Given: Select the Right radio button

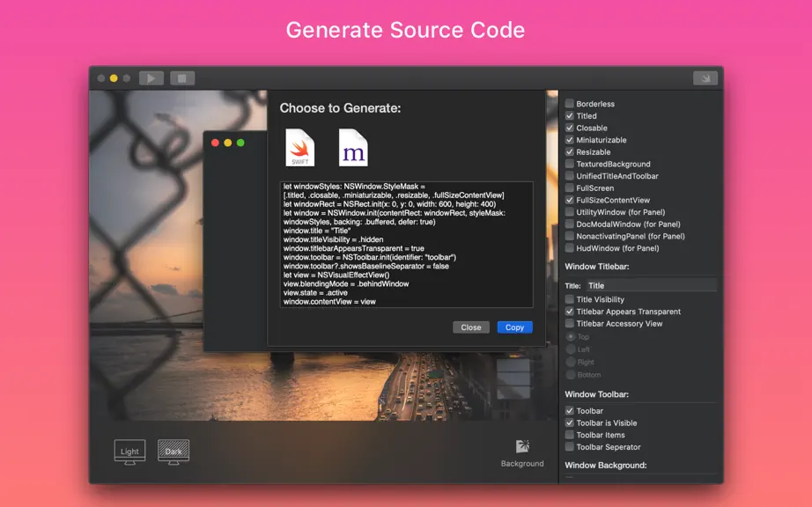Looking at the screenshot, I should pyautogui.click(x=571, y=362).
